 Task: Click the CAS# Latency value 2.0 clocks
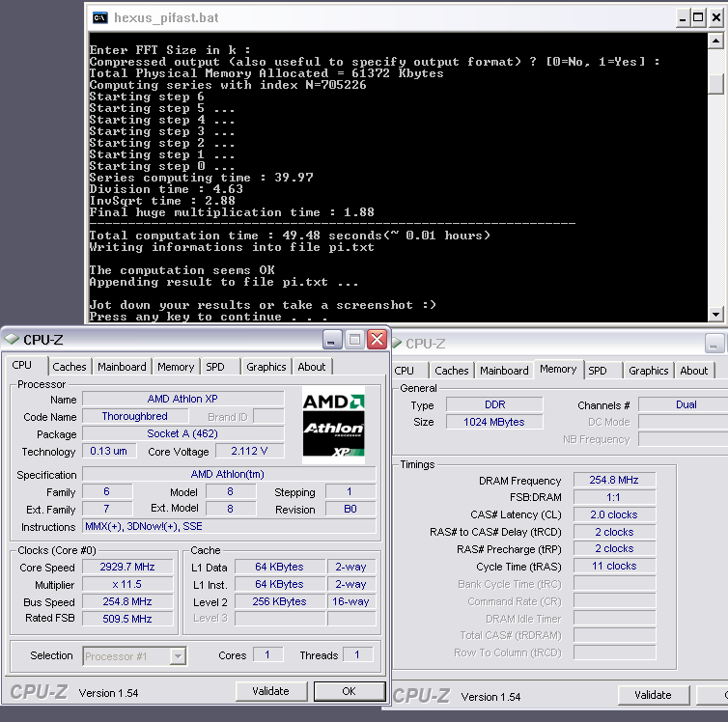pos(614,514)
